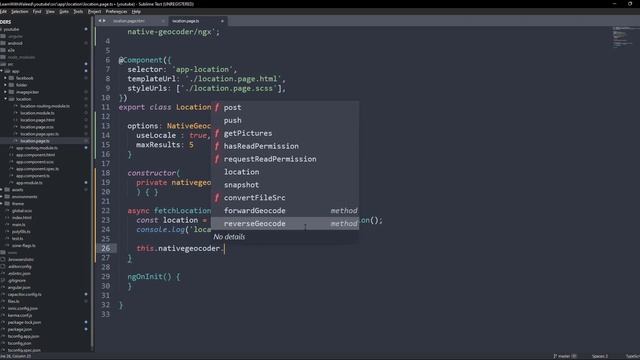The width and height of the screenshot is (640, 360).
Task: Open location.page.scss in sidebar
Action: 37,127
